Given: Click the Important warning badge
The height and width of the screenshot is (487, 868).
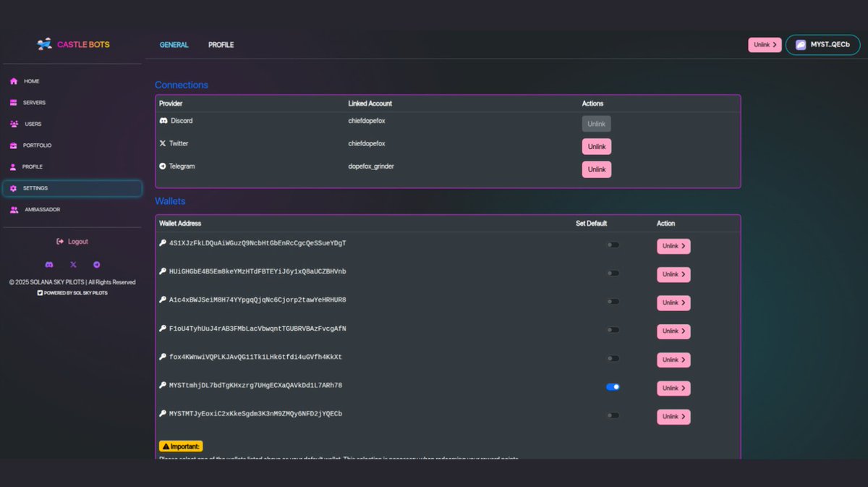Looking at the screenshot, I should pyautogui.click(x=181, y=446).
